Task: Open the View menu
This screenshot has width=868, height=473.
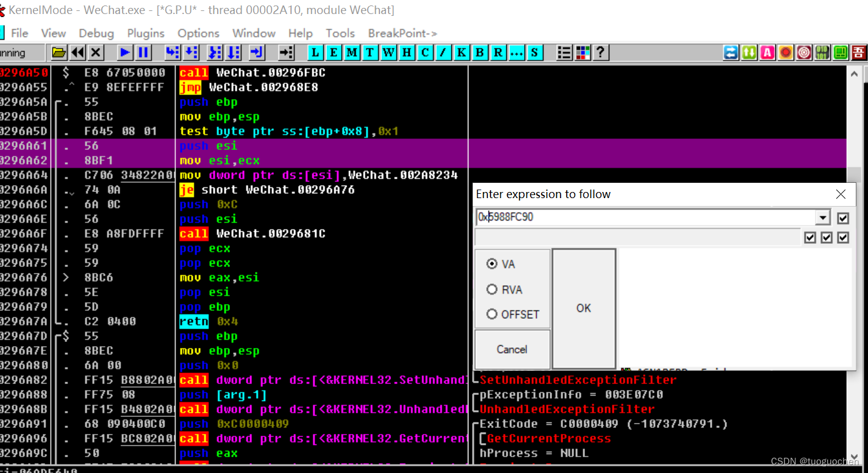Action: tap(54, 33)
